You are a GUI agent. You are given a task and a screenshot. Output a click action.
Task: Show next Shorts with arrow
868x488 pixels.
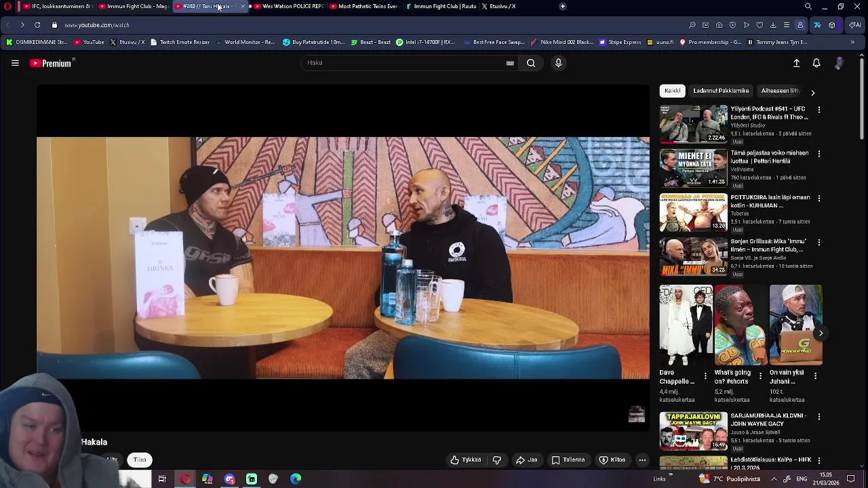click(x=821, y=333)
